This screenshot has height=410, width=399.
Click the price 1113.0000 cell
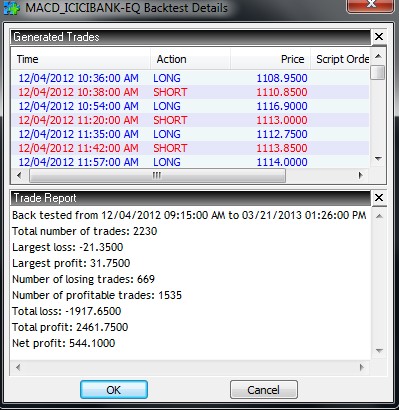point(282,120)
